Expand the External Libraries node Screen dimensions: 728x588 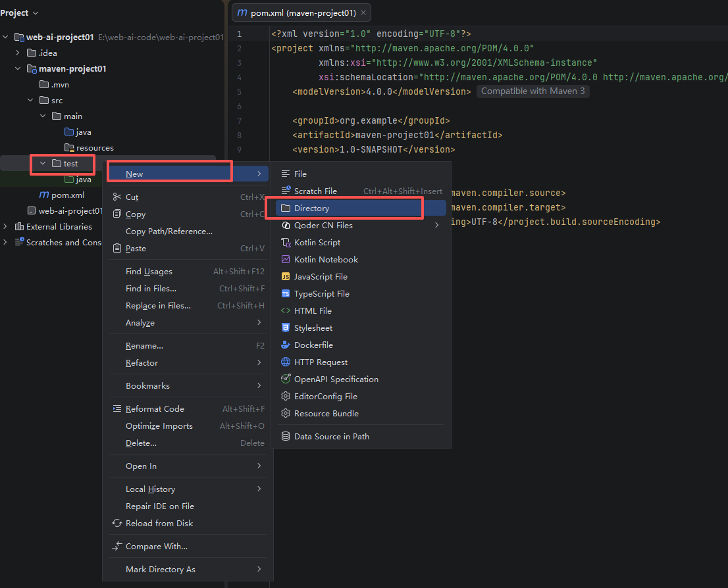click(5, 226)
